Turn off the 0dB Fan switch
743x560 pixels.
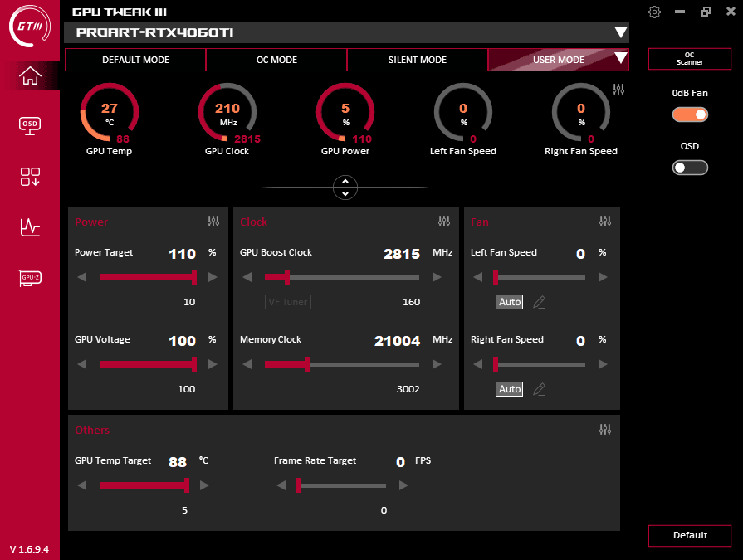[x=690, y=114]
